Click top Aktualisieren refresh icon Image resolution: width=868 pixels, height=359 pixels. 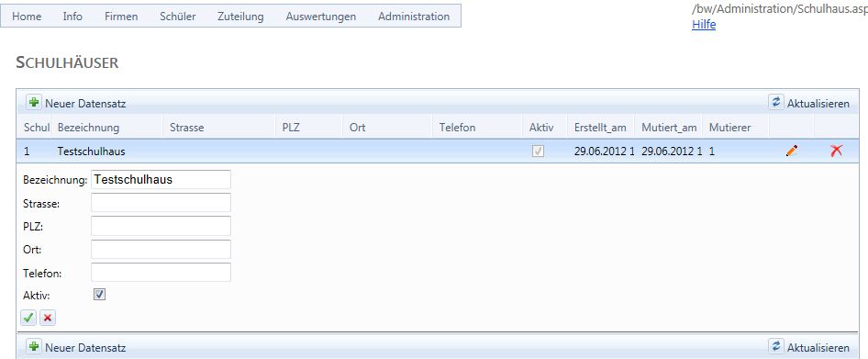point(776,102)
